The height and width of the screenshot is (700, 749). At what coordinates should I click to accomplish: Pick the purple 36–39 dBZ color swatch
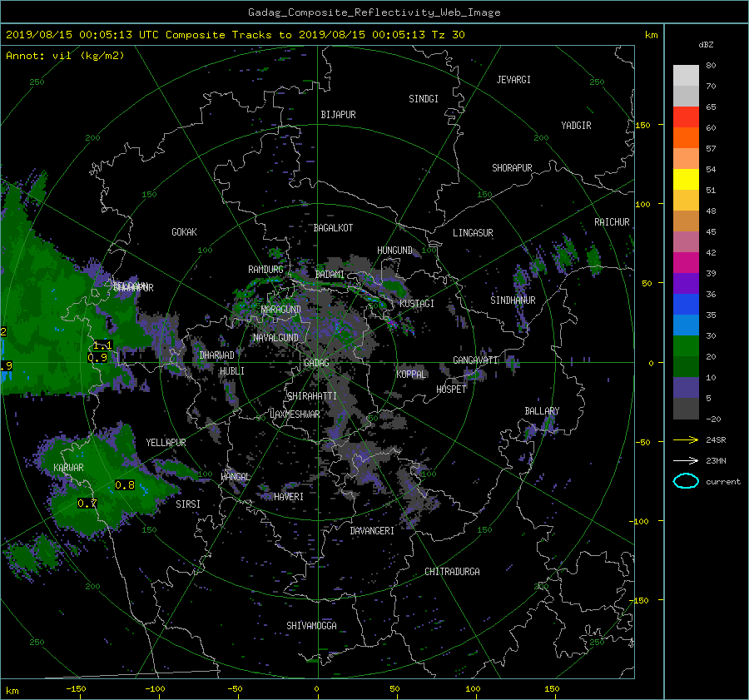tap(686, 283)
